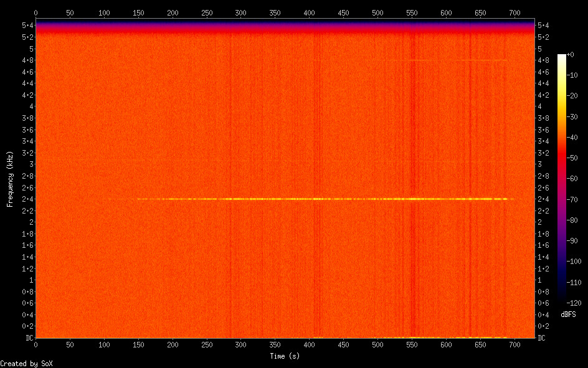Click the dBFS color scale bar
This screenshot has height=368, width=588.
click(562, 179)
